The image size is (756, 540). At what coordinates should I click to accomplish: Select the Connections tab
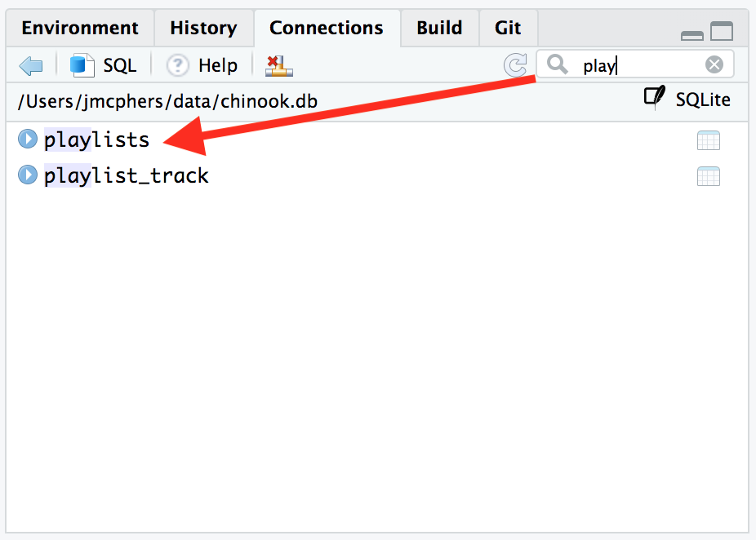pyautogui.click(x=327, y=28)
